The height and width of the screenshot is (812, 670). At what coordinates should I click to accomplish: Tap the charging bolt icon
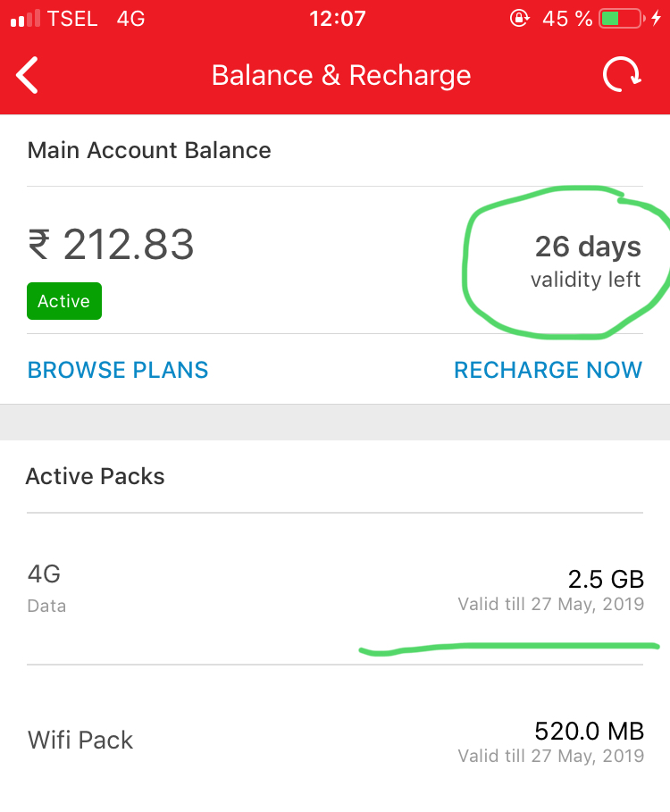tap(657, 19)
